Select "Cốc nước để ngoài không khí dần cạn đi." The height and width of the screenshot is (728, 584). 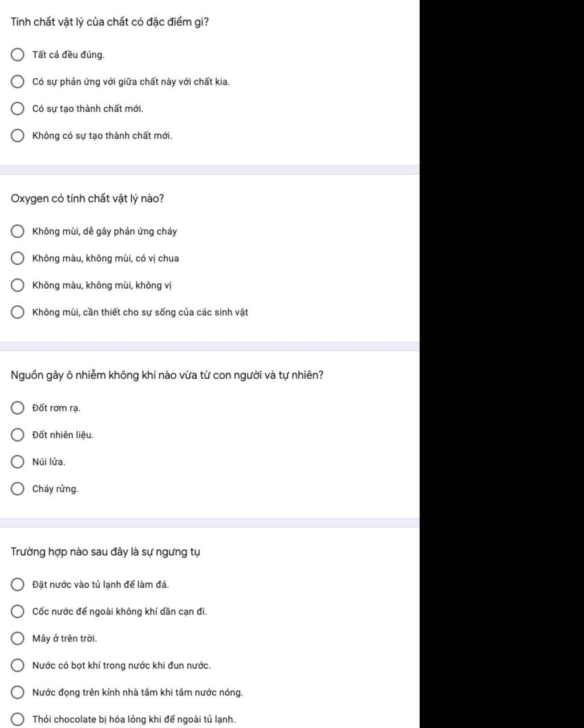[18, 612]
